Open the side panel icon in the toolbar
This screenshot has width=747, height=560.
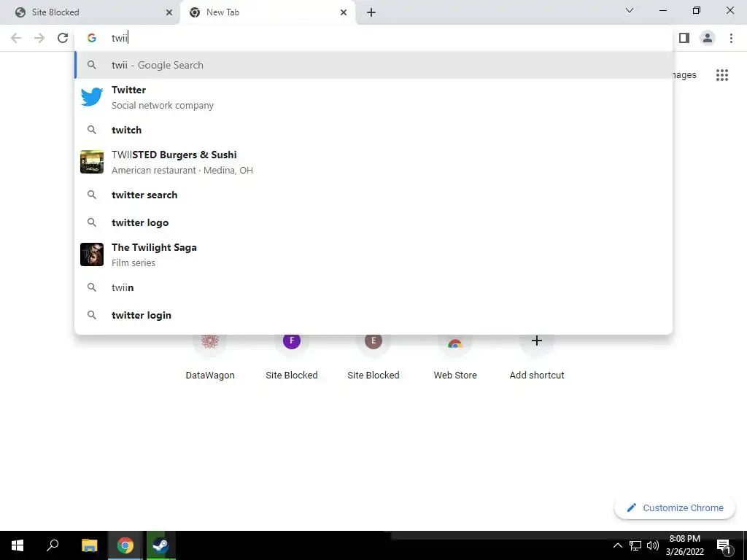coord(684,38)
